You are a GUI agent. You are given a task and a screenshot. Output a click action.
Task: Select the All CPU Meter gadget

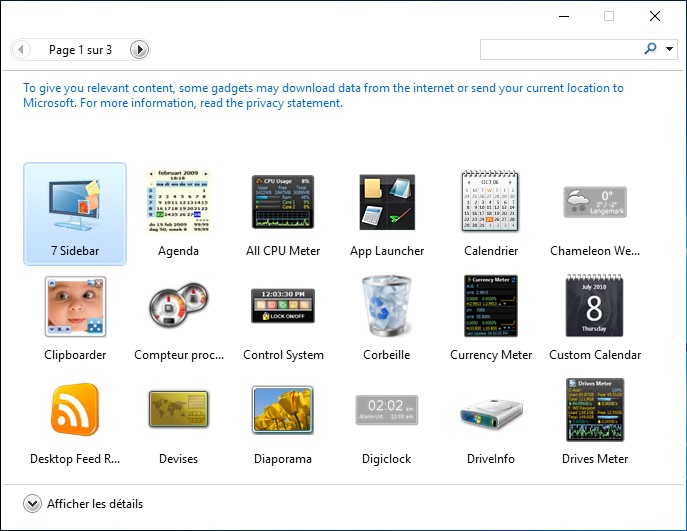(283, 203)
